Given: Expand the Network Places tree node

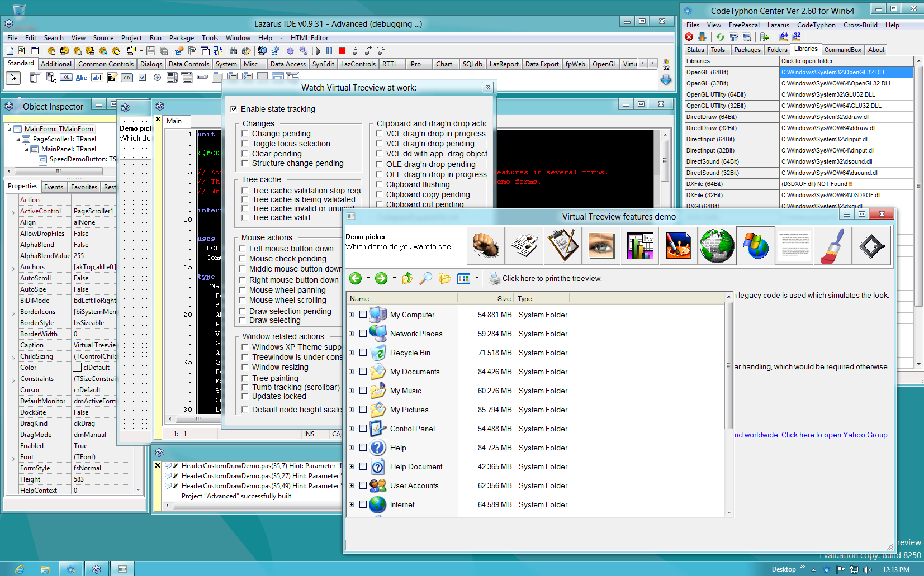Looking at the screenshot, I should coord(351,334).
